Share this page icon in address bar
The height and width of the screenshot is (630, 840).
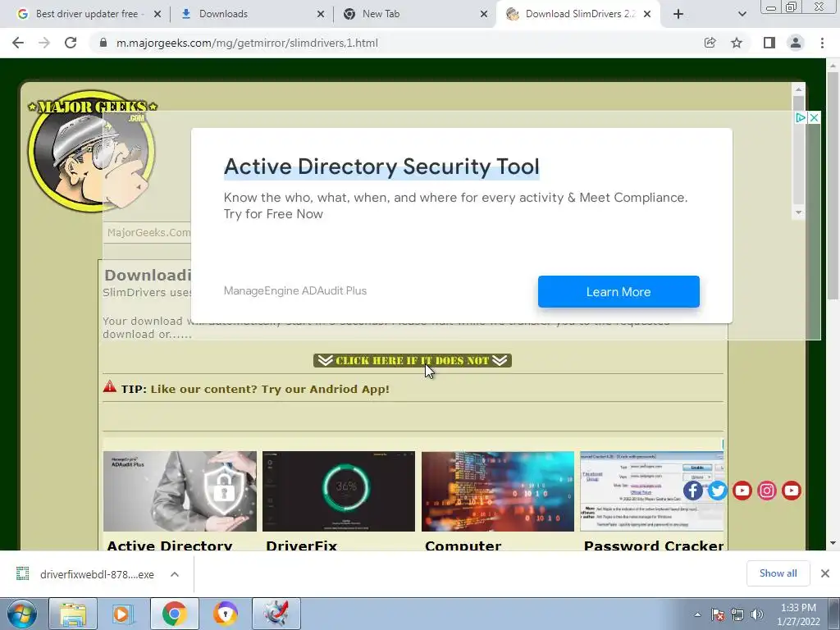coord(710,43)
